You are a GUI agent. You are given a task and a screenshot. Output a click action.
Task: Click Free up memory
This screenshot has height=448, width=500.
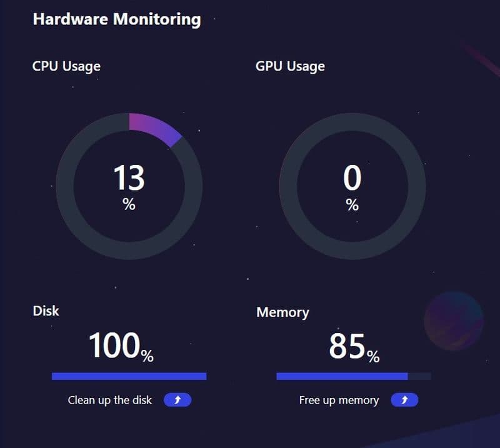[338, 400]
